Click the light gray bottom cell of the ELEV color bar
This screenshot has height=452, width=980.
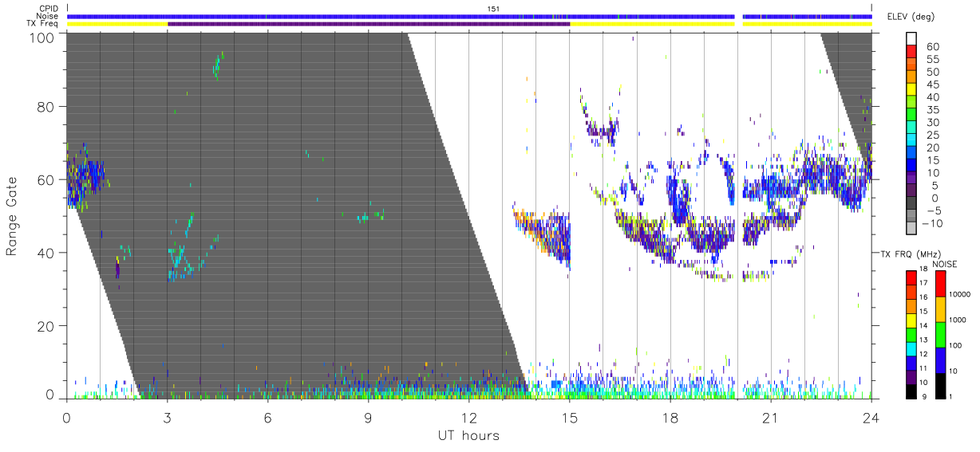[911, 229]
